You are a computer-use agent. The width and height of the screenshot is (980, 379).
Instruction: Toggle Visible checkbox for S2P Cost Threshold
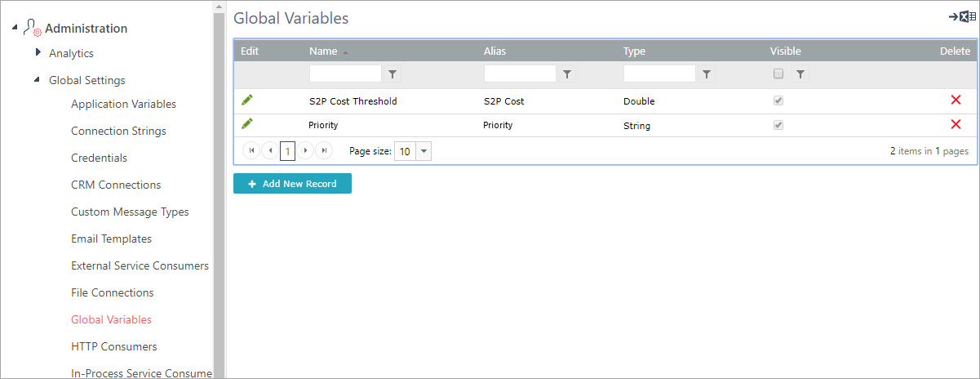(778, 100)
